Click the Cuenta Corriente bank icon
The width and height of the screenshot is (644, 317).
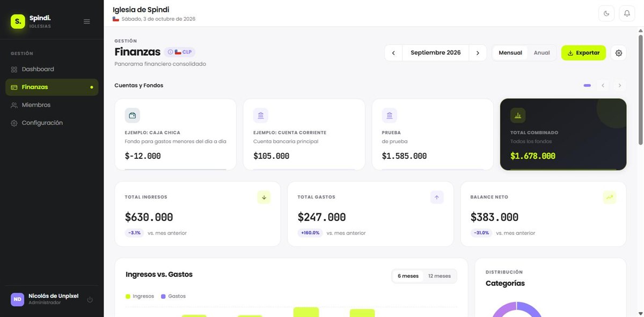pyautogui.click(x=261, y=115)
